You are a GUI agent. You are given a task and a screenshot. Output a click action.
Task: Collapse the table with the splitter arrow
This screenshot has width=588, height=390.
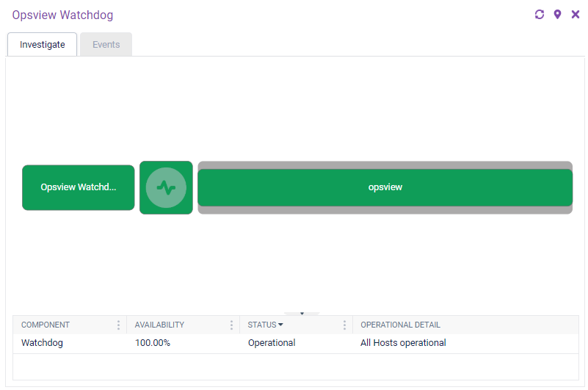(302, 314)
